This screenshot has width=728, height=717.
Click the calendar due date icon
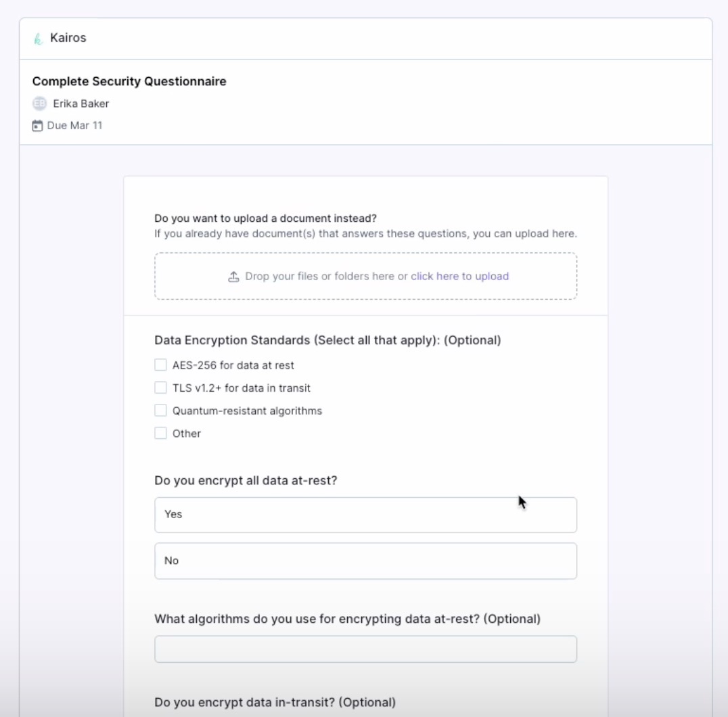click(x=37, y=126)
